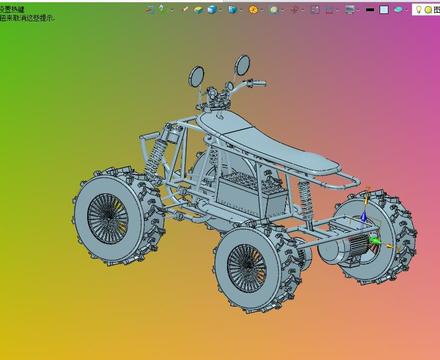Click the first toolbar icon at far left
Image resolution: width=440 pixels, height=360 pixels.
[149, 10]
